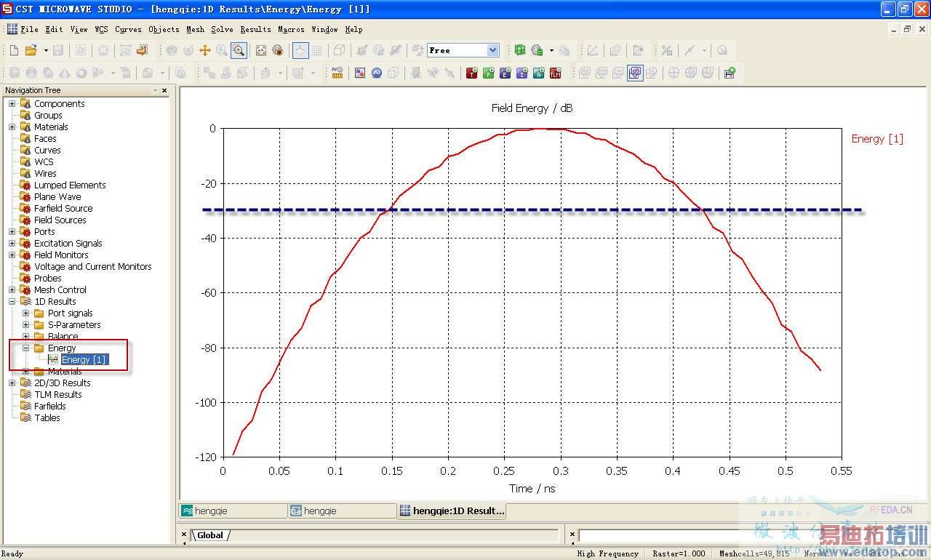Select the Global tab in bottom panel
Image resolution: width=931 pixels, height=560 pixels.
(x=210, y=535)
